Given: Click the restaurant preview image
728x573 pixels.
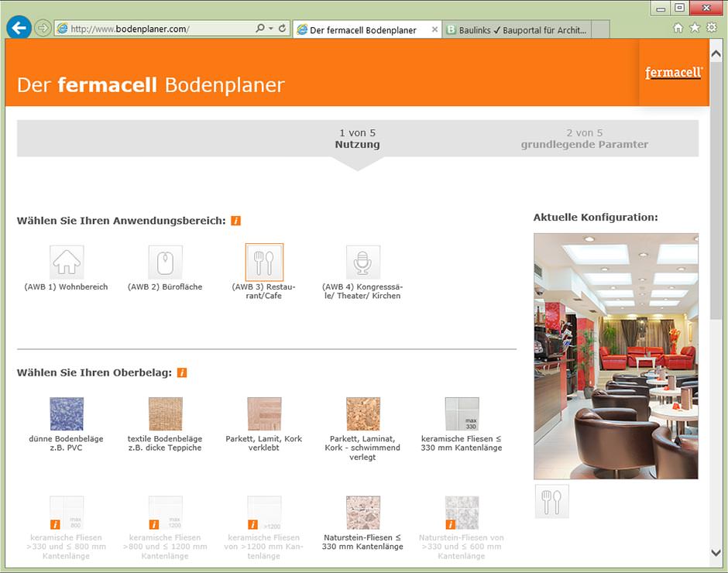Looking at the screenshot, I should 616,356.
